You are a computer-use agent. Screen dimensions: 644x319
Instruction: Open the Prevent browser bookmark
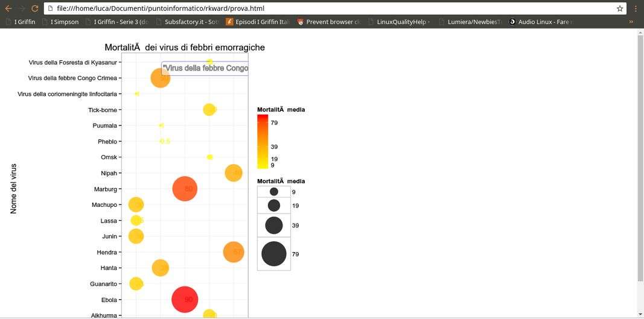[329, 22]
